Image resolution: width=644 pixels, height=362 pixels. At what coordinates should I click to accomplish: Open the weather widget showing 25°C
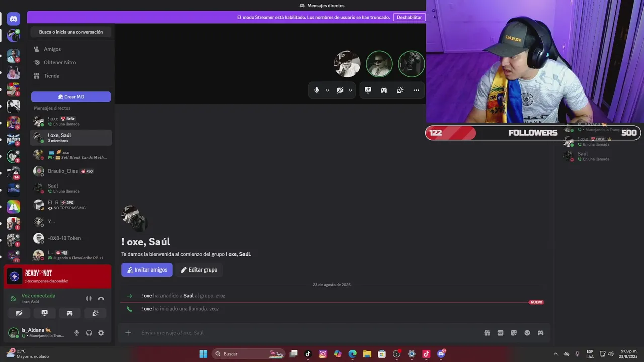click(x=28, y=354)
